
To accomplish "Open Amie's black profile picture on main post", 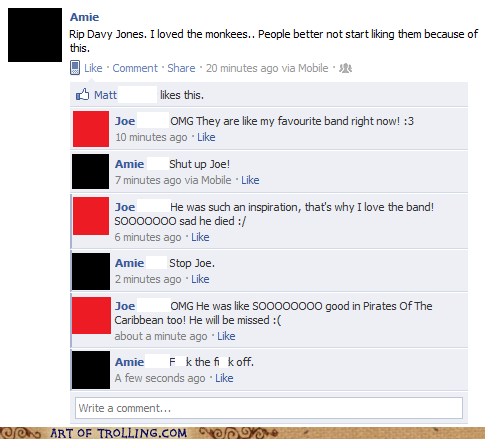I will tap(35, 35).
